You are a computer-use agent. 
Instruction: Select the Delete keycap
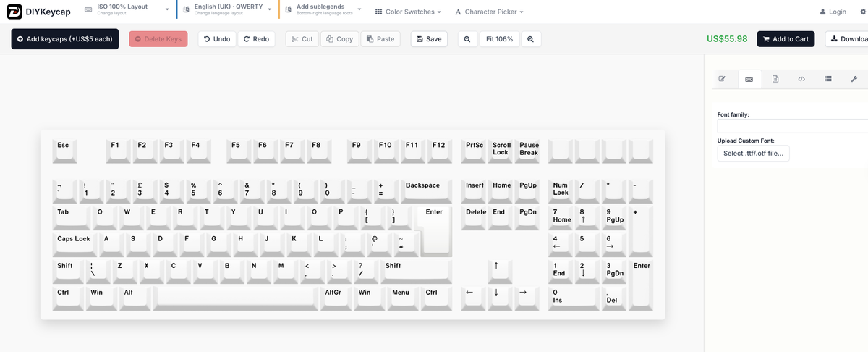click(475, 218)
